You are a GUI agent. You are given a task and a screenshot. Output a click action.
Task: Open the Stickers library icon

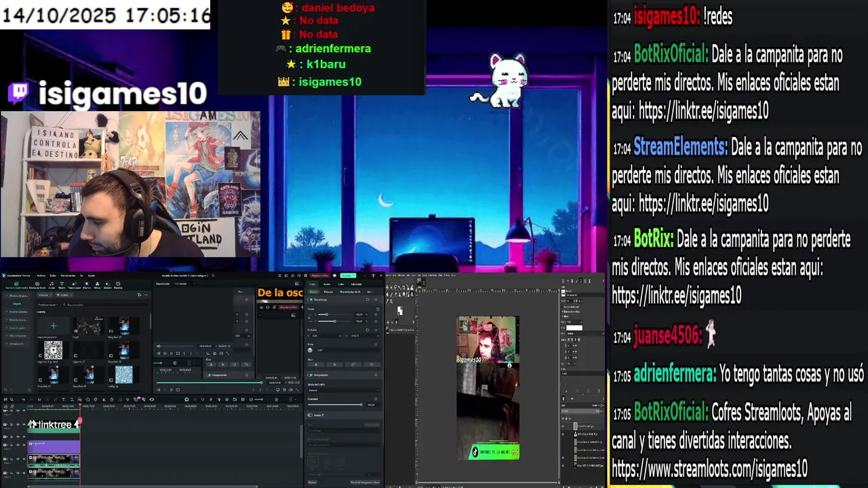pos(108,285)
